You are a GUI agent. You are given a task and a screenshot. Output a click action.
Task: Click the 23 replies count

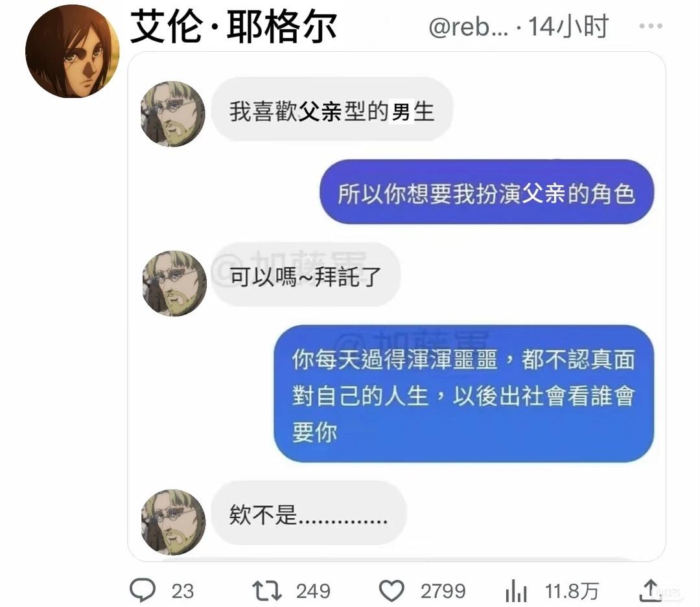[x=183, y=591]
